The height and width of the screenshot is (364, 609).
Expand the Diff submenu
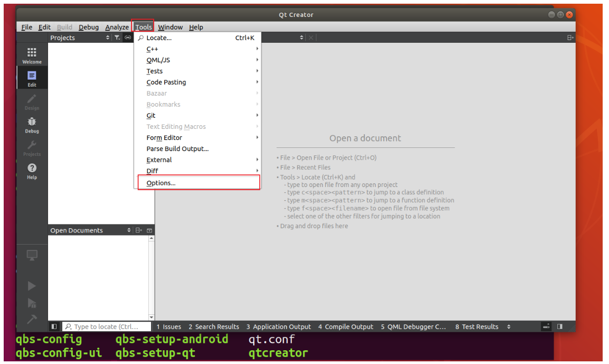click(198, 171)
